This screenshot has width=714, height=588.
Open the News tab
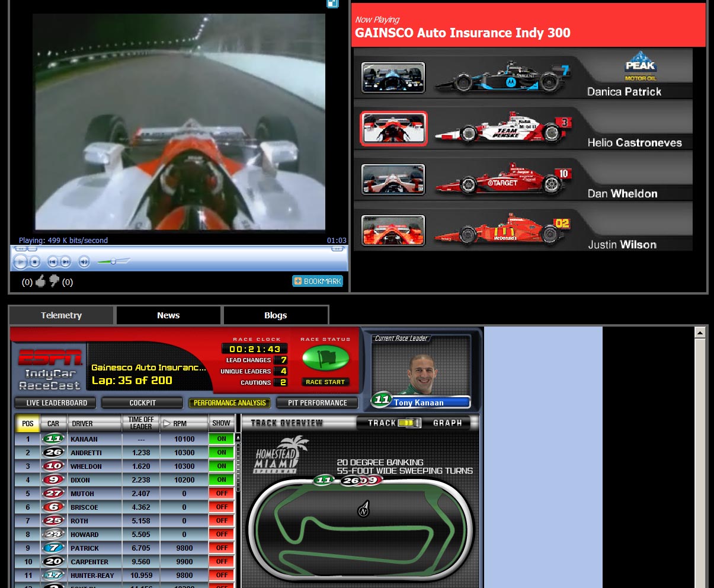click(168, 315)
